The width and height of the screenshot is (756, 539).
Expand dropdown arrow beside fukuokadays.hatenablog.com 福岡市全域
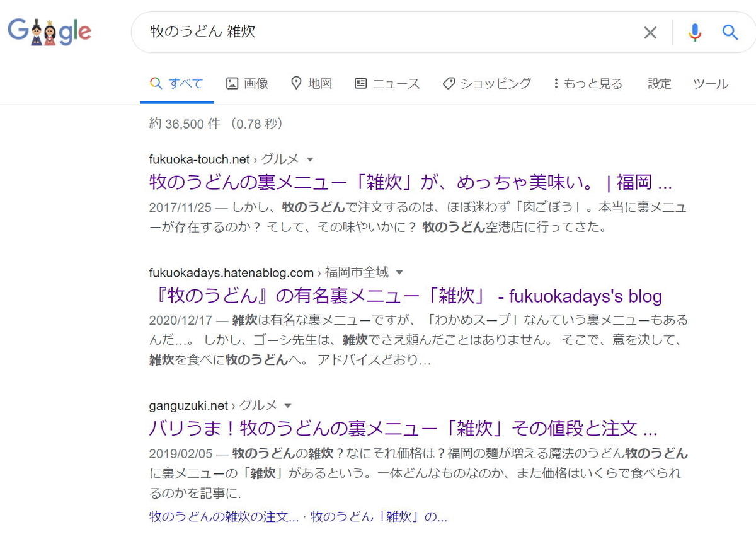[399, 273]
